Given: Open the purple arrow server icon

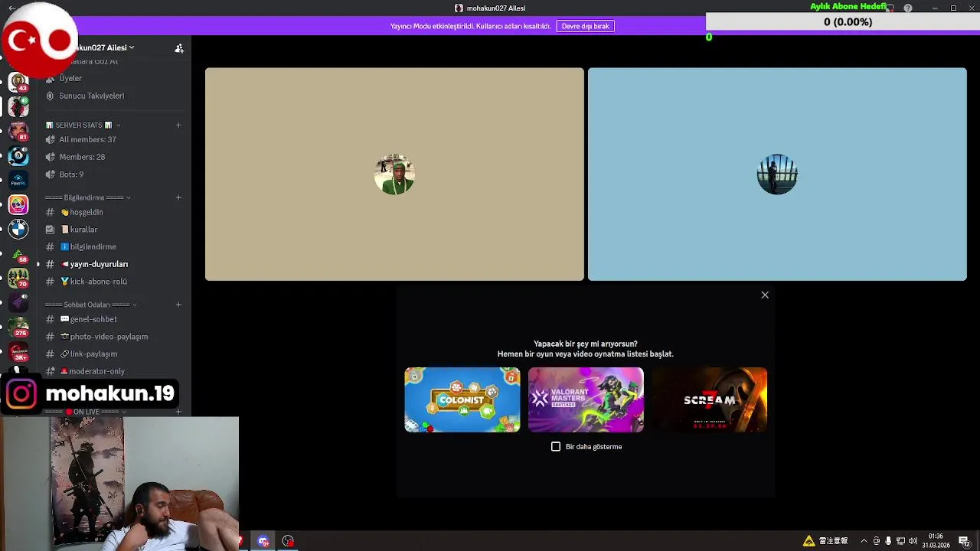Looking at the screenshot, I should tap(18, 302).
